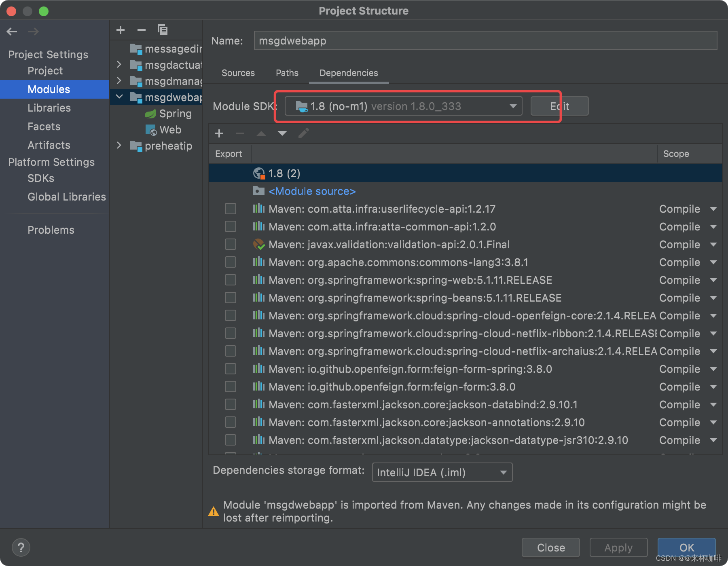Toggle export checkbox for jackson-annotations:2.9.10
The width and height of the screenshot is (728, 566).
(231, 422)
